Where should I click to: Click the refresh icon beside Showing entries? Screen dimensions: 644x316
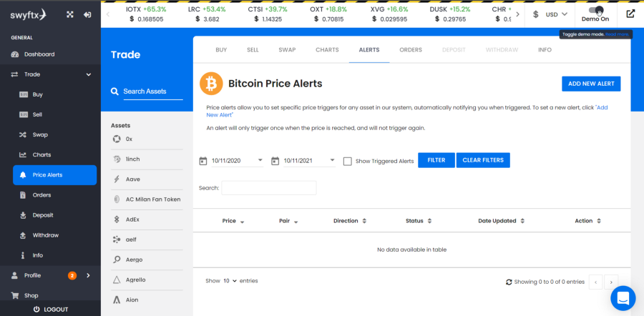click(509, 282)
